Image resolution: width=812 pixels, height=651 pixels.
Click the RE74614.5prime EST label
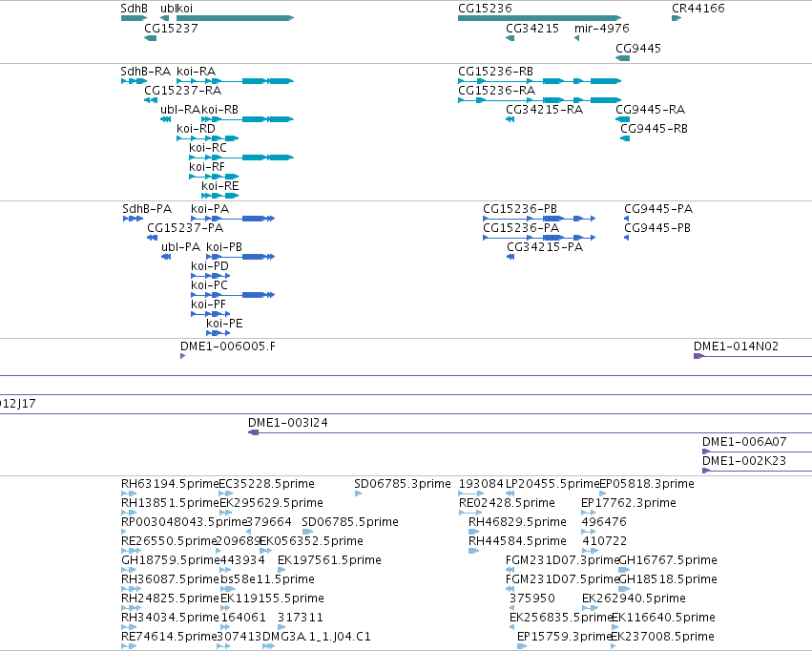(x=169, y=638)
